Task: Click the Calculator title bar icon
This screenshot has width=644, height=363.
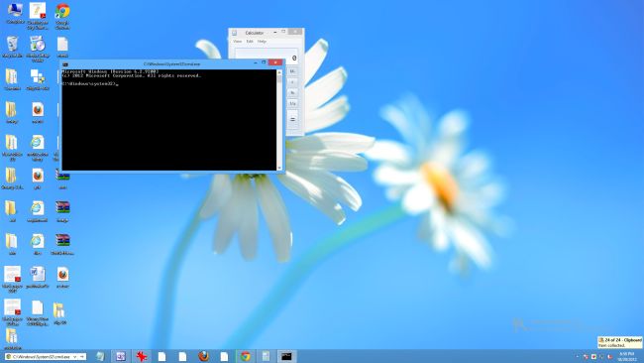Action: (235, 33)
